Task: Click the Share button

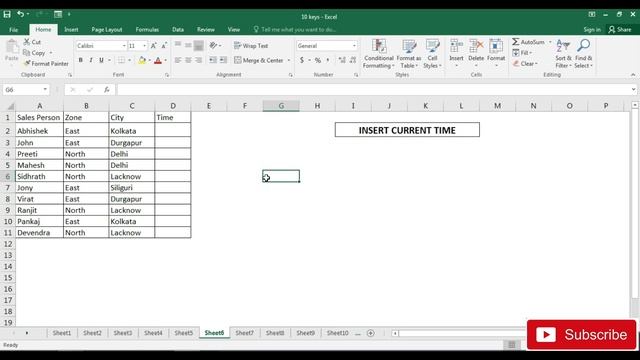Action: point(620,29)
